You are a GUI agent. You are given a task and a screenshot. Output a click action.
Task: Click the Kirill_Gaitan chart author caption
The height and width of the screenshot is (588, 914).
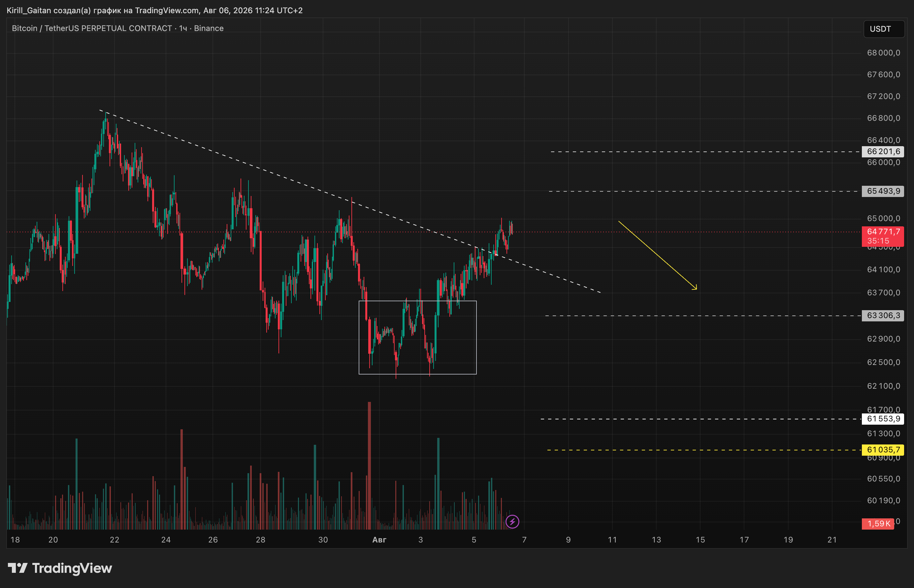pyautogui.click(x=155, y=10)
